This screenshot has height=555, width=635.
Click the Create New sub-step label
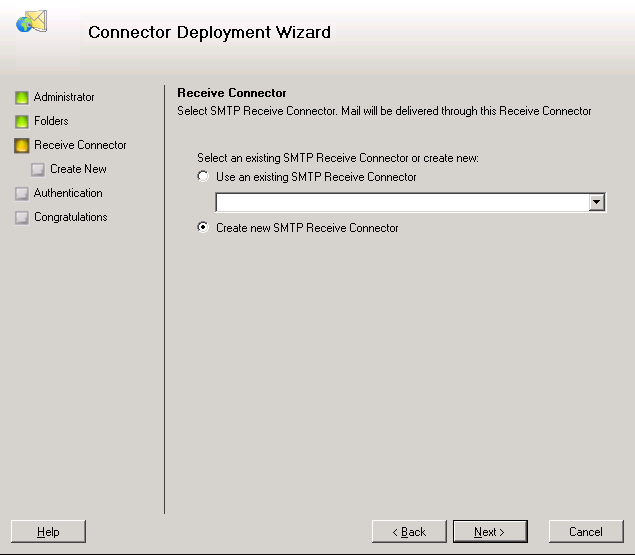pyautogui.click(x=78, y=169)
